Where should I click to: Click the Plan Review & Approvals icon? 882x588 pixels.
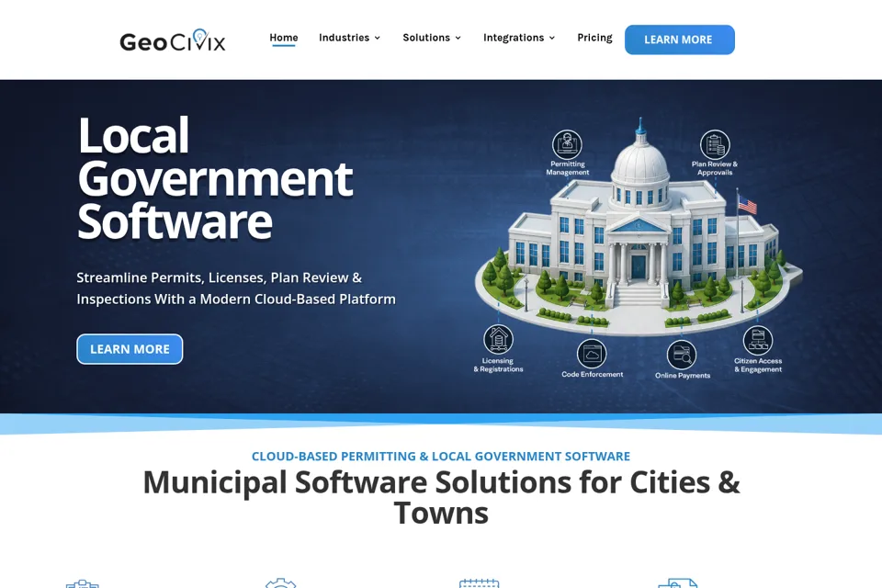(715, 144)
